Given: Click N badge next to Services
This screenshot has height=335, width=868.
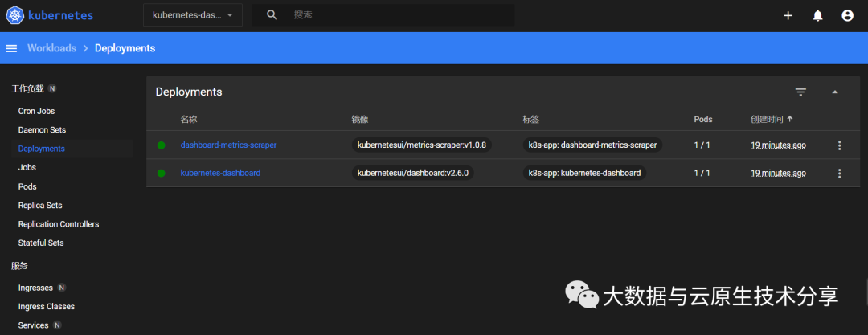Looking at the screenshot, I should tap(58, 325).
